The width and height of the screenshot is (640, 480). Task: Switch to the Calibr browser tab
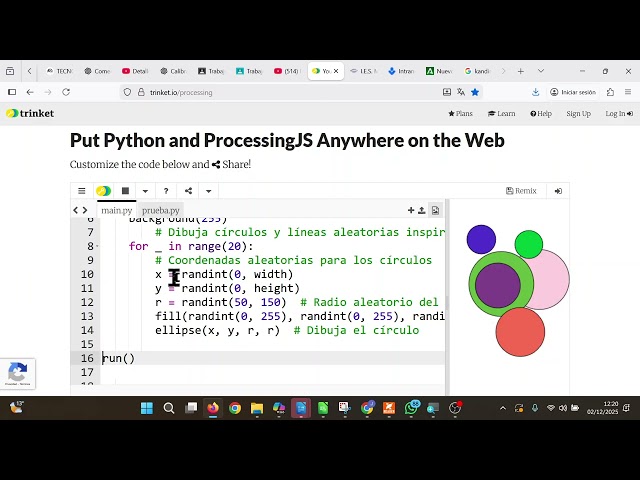click(x=173, y=71)
